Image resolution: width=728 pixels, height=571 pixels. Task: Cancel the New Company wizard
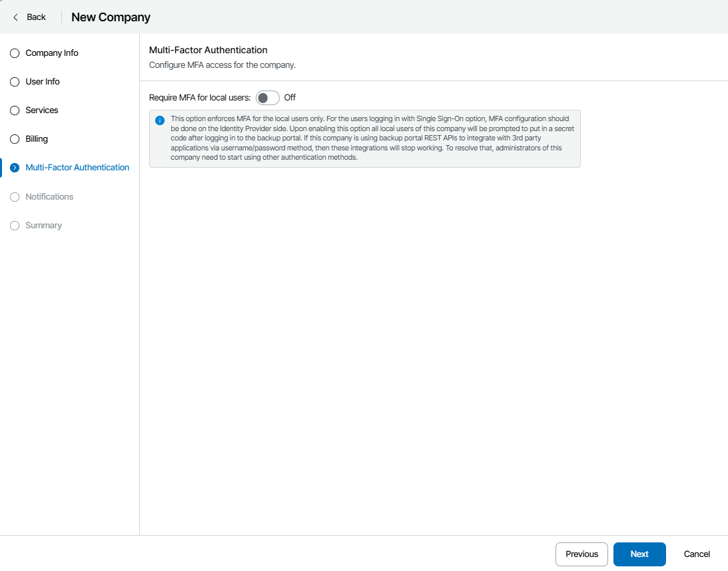click(x=697, y=554)
